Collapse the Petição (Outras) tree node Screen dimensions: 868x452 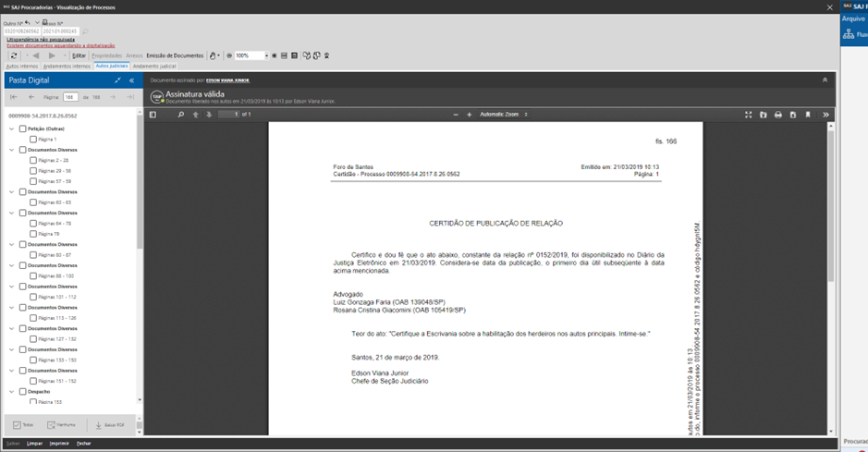coord(12,129)
